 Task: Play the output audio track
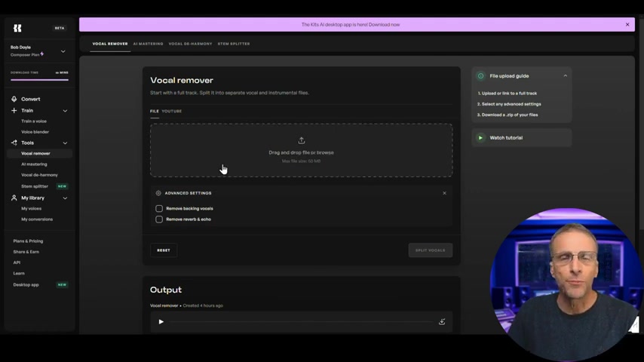[161, 322]
